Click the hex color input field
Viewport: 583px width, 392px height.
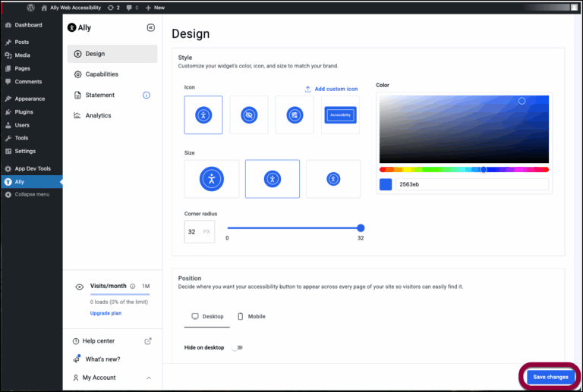(x=472, y=184)
